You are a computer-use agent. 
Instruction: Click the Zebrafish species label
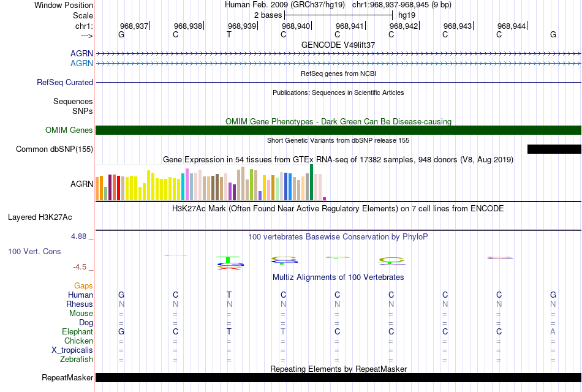click(x=77, y=360)
